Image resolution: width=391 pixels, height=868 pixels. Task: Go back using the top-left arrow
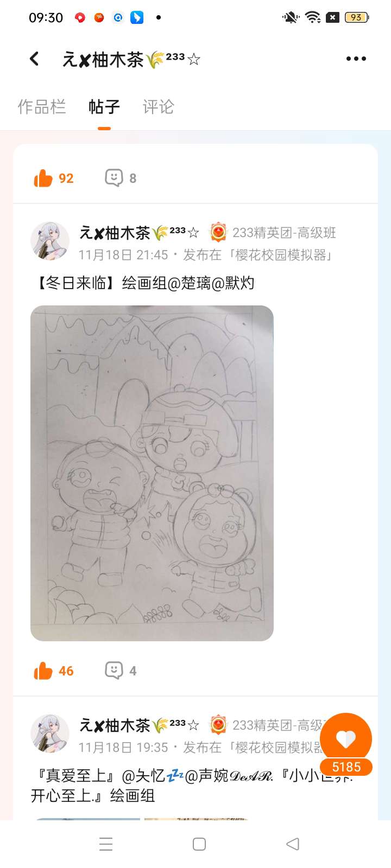pyautogui.click(x=34, y=59)
